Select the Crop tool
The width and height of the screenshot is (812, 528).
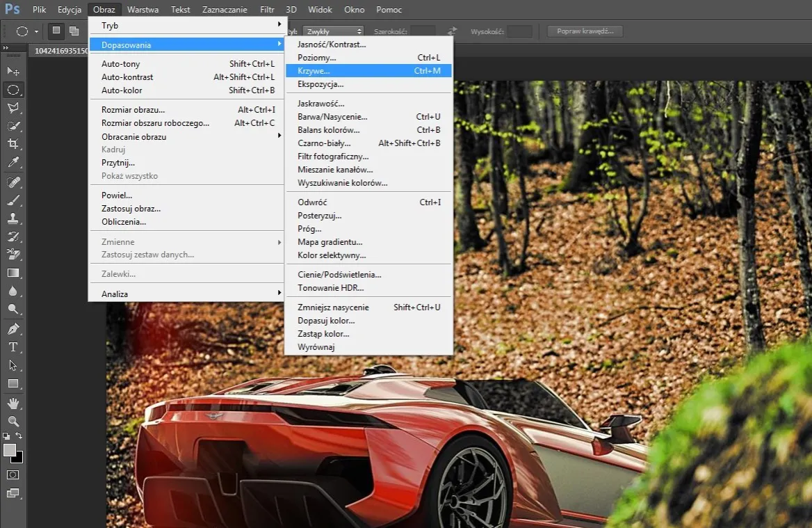pyautogui.click(x=14, y=143)
